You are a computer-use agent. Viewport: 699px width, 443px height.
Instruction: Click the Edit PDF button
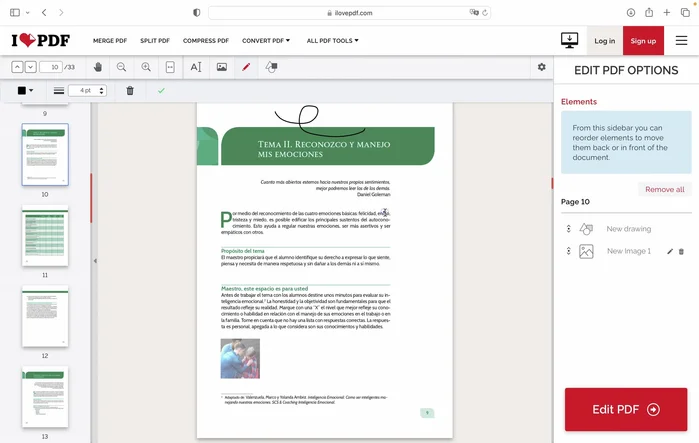coord(625,409)
